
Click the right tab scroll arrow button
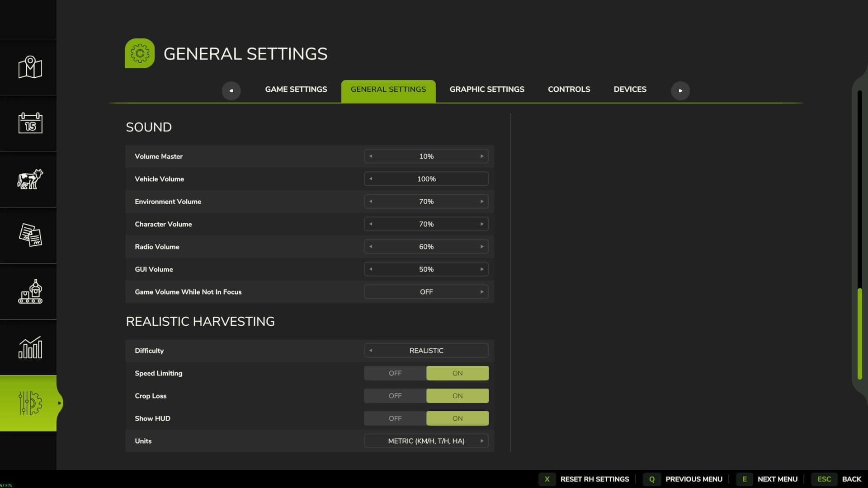click(680, 90)
